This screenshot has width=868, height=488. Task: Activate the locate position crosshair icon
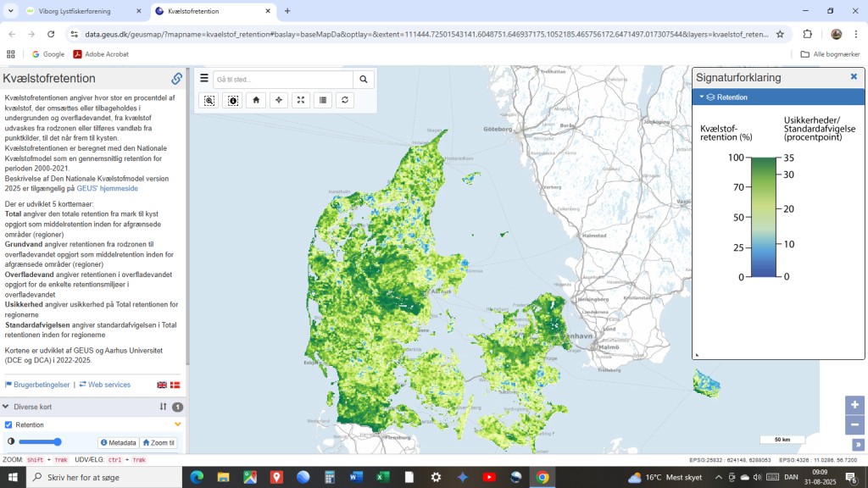(278, 100)
